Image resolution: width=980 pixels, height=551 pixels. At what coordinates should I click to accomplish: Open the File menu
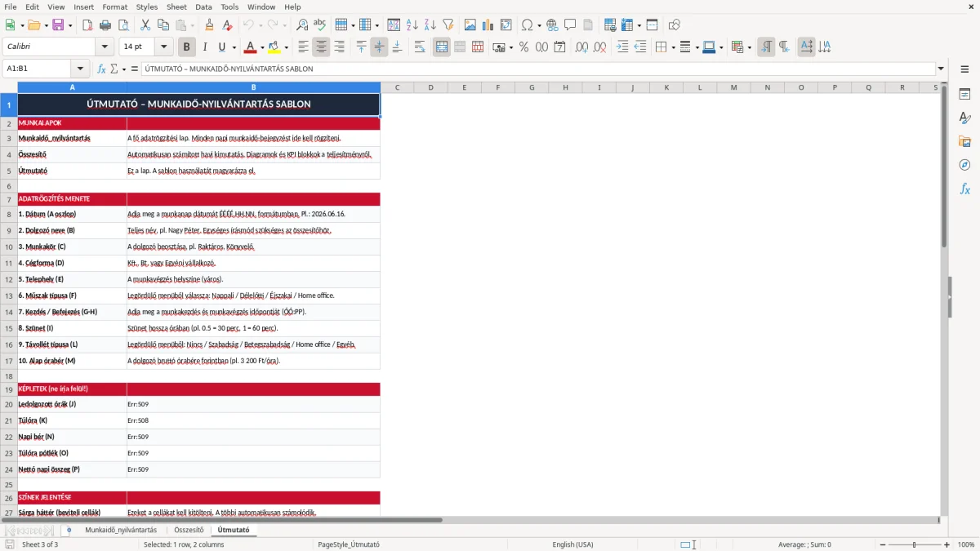[11, 7]
